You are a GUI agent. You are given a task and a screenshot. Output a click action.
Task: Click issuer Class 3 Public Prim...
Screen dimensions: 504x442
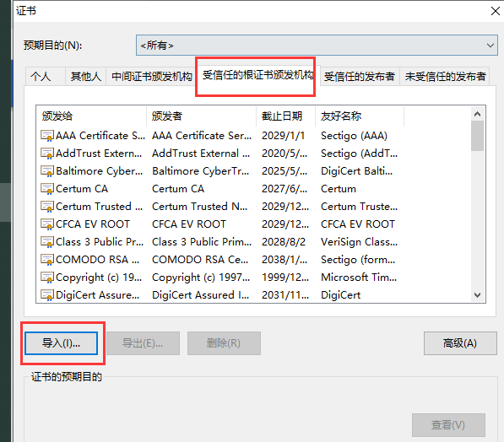202,241
